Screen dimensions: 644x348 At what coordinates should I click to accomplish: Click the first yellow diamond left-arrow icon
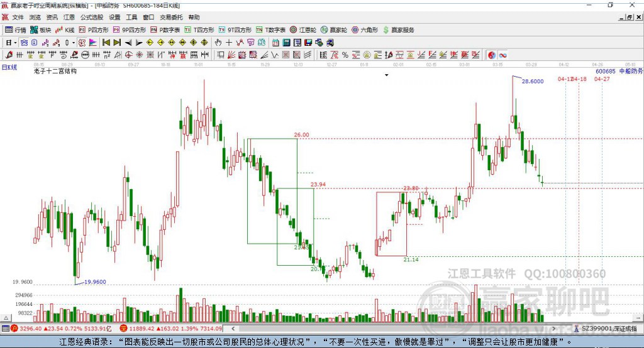pos(150,42)
